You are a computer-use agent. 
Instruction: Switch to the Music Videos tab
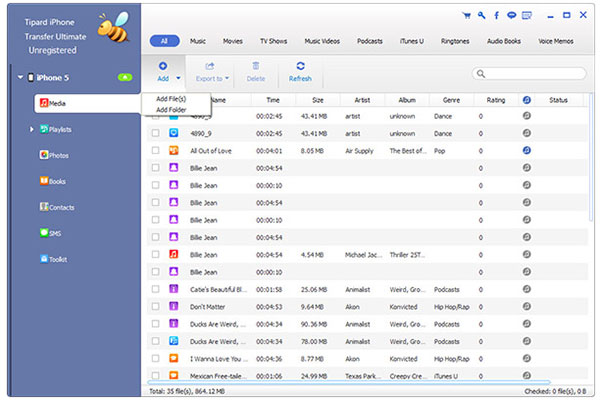[x=322, y=41]
